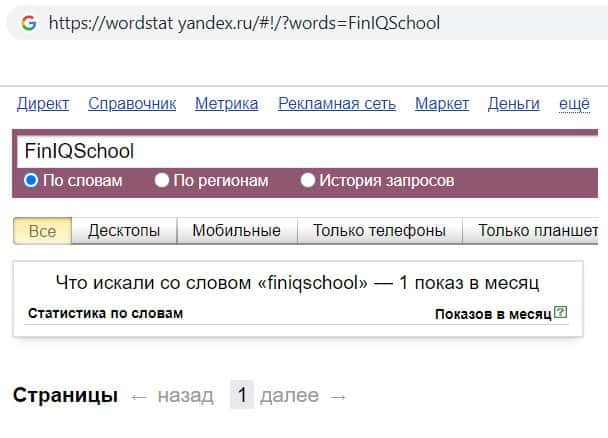The width and height of the screenshot is (608, 438).
Task: Switch to the Десктопы tab
Action: click(x=124, y=231)
